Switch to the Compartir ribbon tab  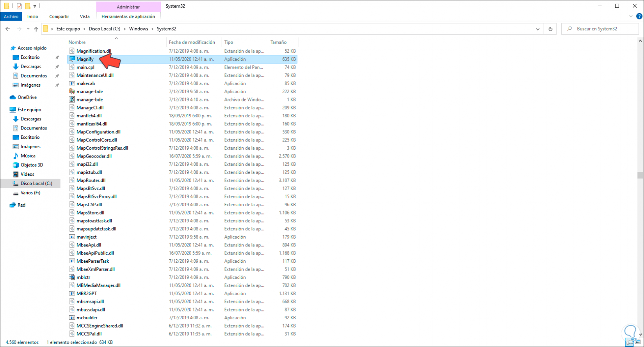[59, 17]
